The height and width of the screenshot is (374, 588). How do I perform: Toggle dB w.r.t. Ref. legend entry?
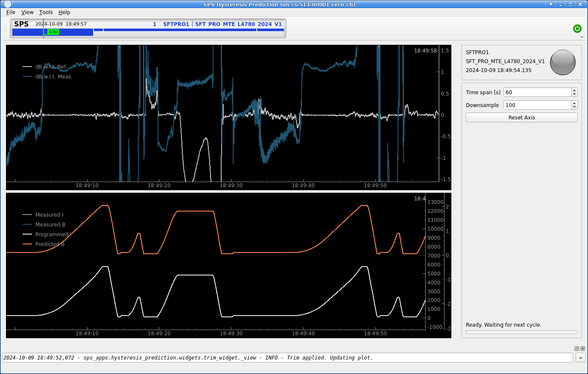[51, 67]
